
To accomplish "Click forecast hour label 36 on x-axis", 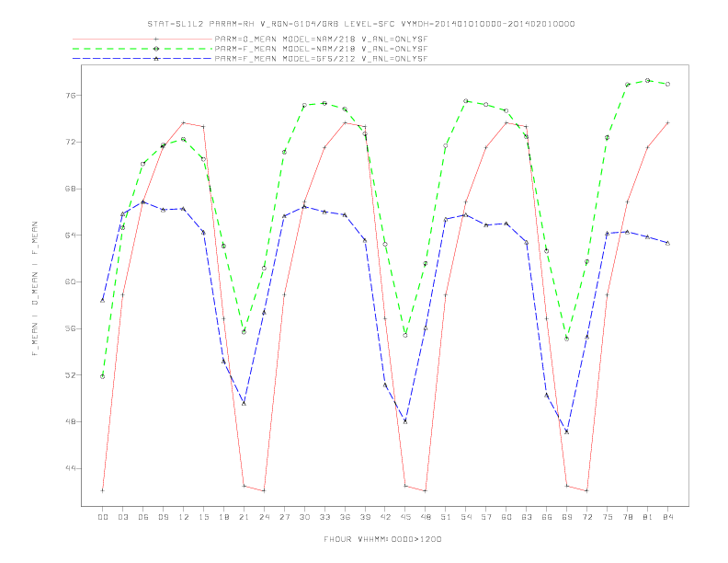I will pos(345,517).
